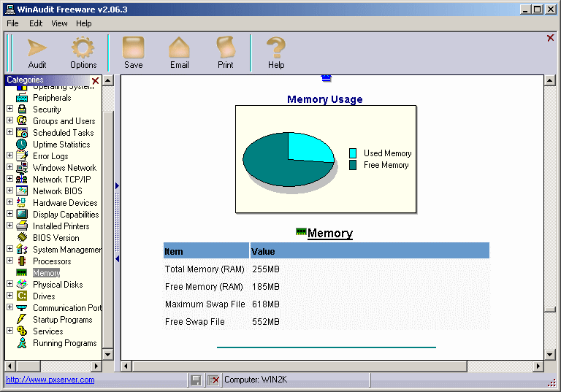Click the Audit toolbar icon
The width and height of the screenshot is (561, 392).
coord(37,48)
